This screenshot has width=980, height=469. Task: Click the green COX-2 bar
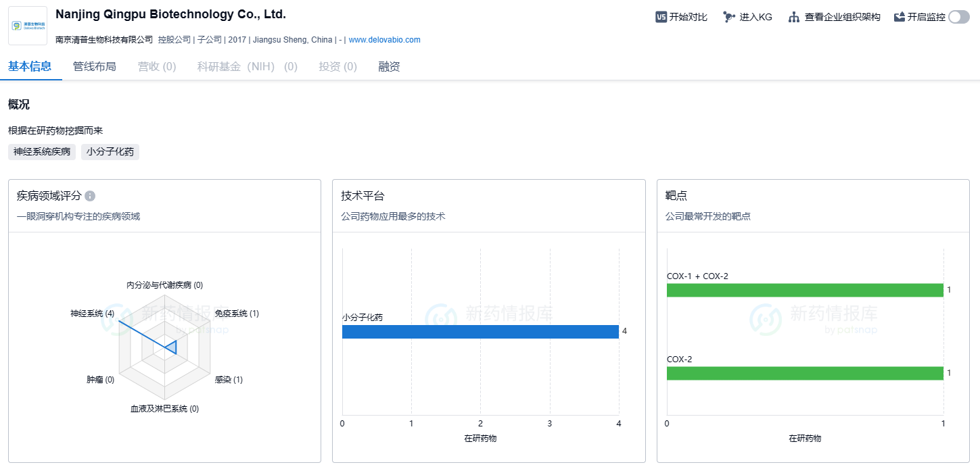[x=805, y=373]
